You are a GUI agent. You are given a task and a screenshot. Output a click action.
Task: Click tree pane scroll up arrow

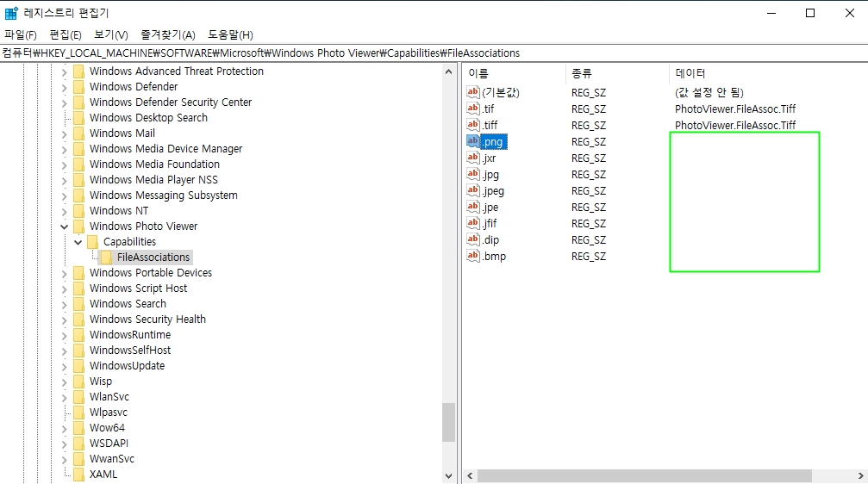coord(448,71)
